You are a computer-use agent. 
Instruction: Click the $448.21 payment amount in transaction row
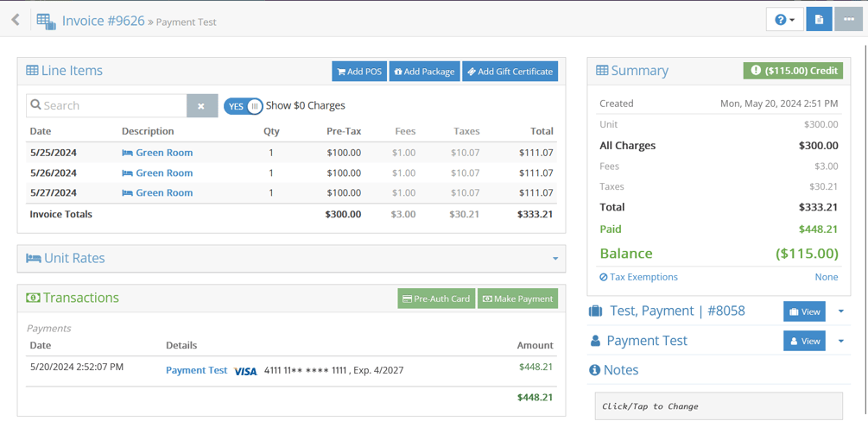tap(535, 367)
